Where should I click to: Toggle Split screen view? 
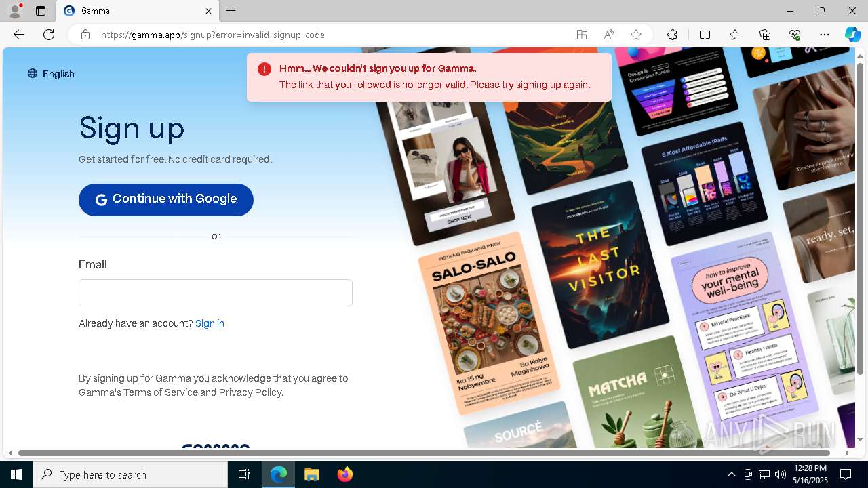coord(705,35)
